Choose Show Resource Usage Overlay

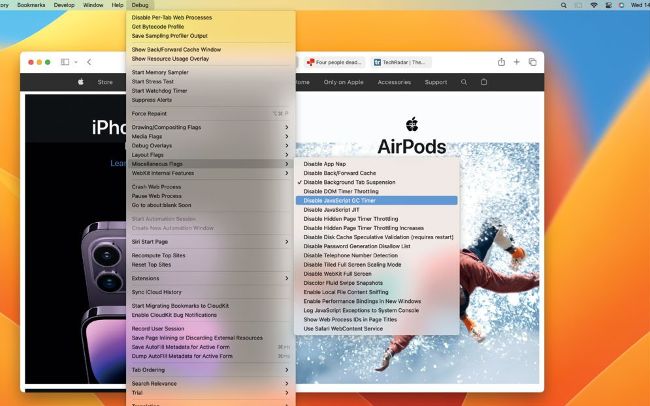coord(211,58)
